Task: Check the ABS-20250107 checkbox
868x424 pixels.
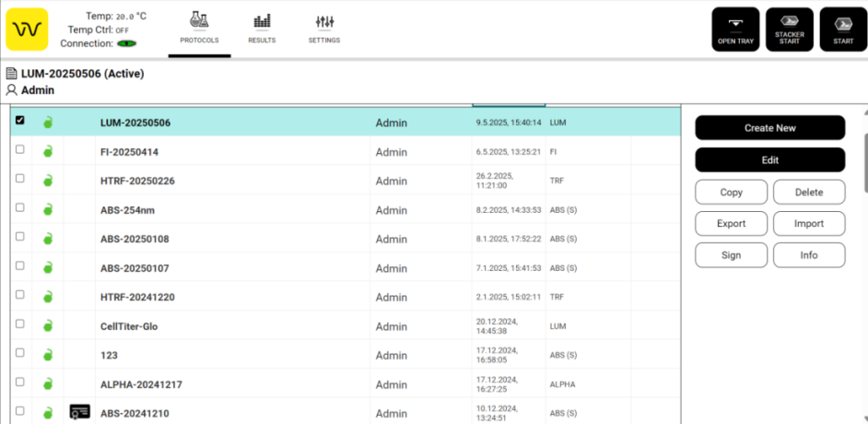Action: pos(20,265)
